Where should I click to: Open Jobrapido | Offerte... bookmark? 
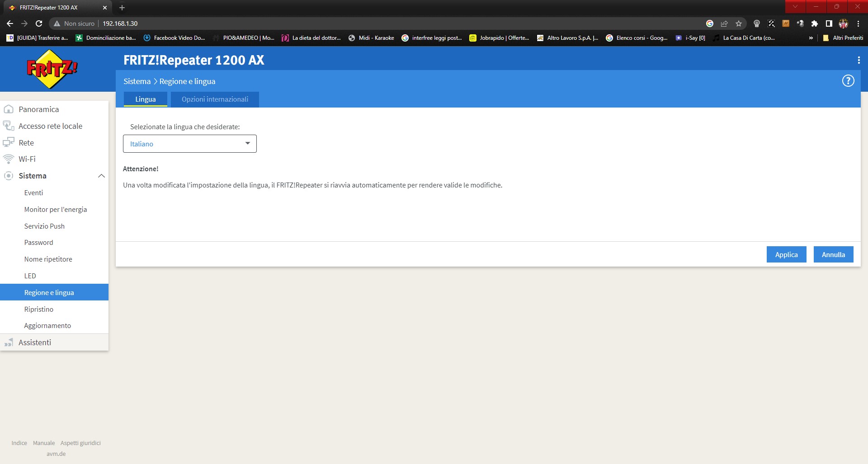pyautogui.click(x=500, y=38)
